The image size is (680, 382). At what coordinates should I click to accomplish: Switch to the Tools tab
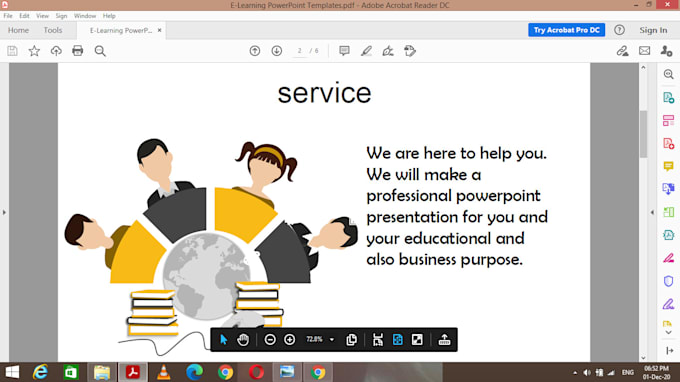pos(53,30)
